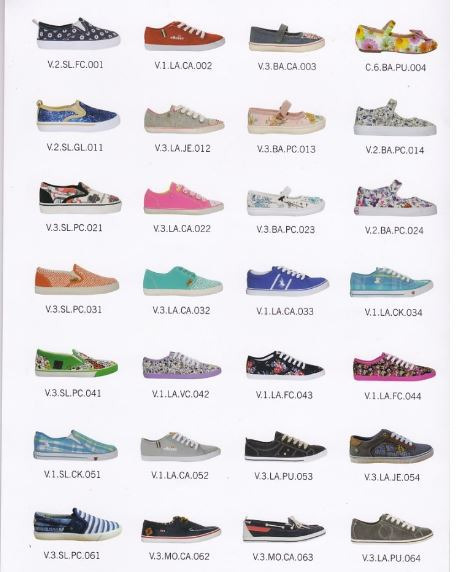Click the pink lace-up sneaker V.3.LA.CA.022

183,198
